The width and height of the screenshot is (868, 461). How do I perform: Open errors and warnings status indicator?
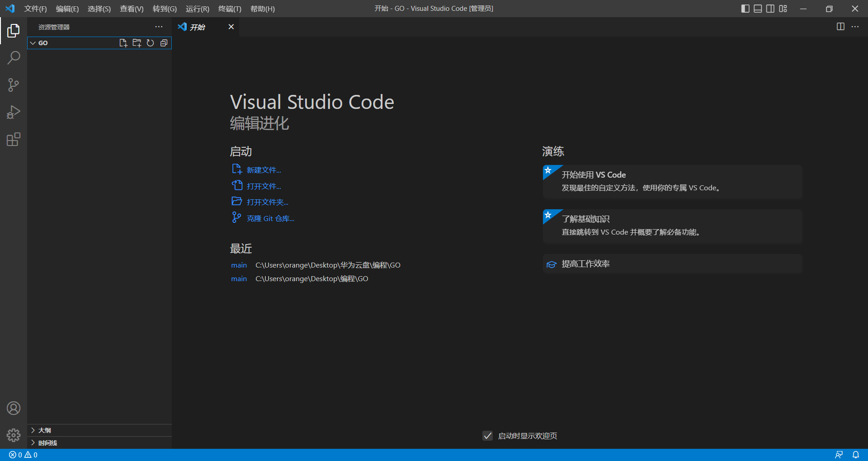pyautogui.click(x=23, y=455)
